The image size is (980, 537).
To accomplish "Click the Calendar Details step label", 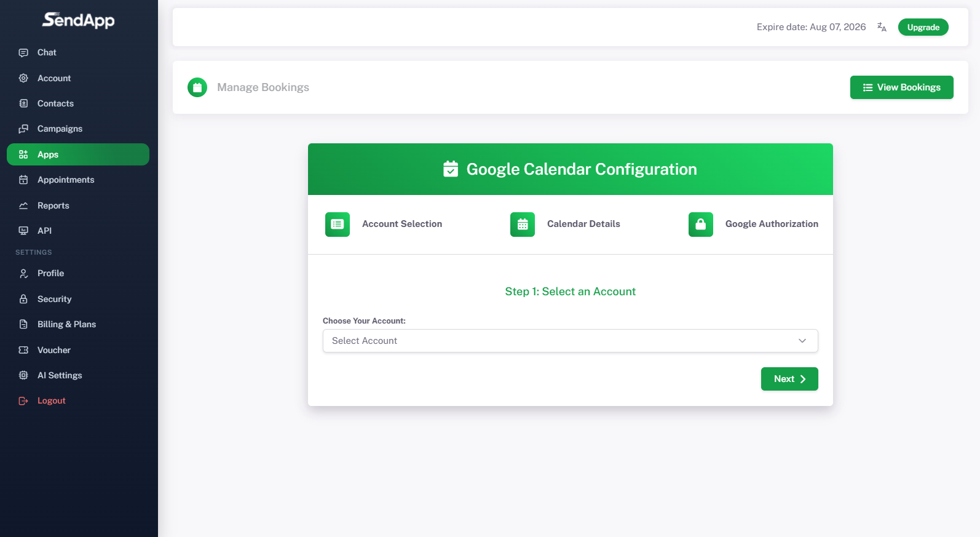I will click(583, 224).
